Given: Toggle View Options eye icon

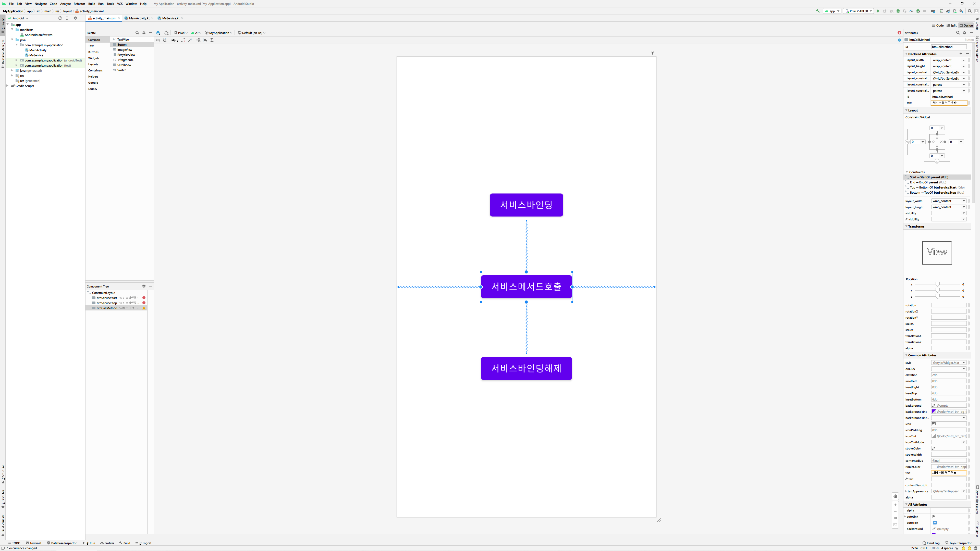Looking at the screenshot, I should pos(158,40).
